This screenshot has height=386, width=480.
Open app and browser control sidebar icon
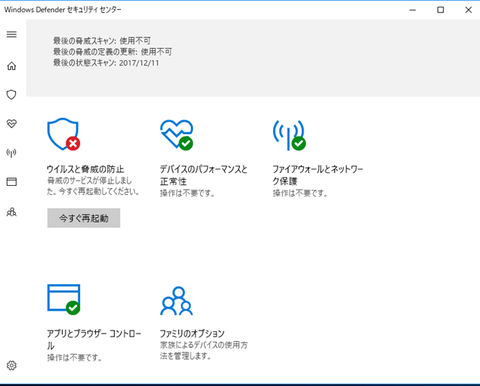coord(12,182)
